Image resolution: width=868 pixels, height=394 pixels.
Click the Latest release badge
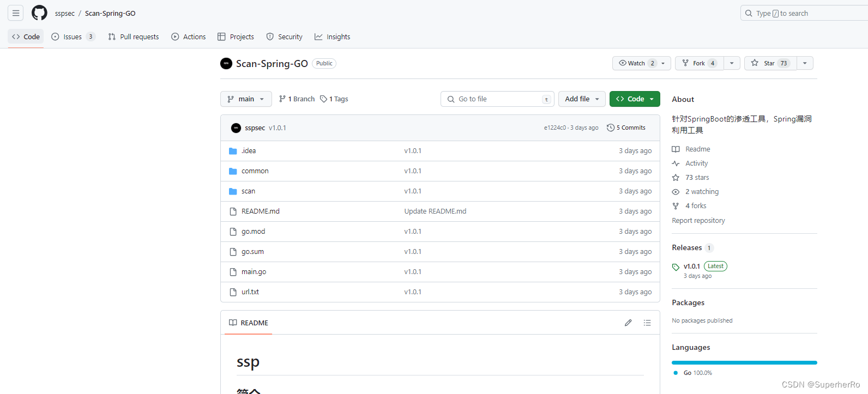[715, 266]
